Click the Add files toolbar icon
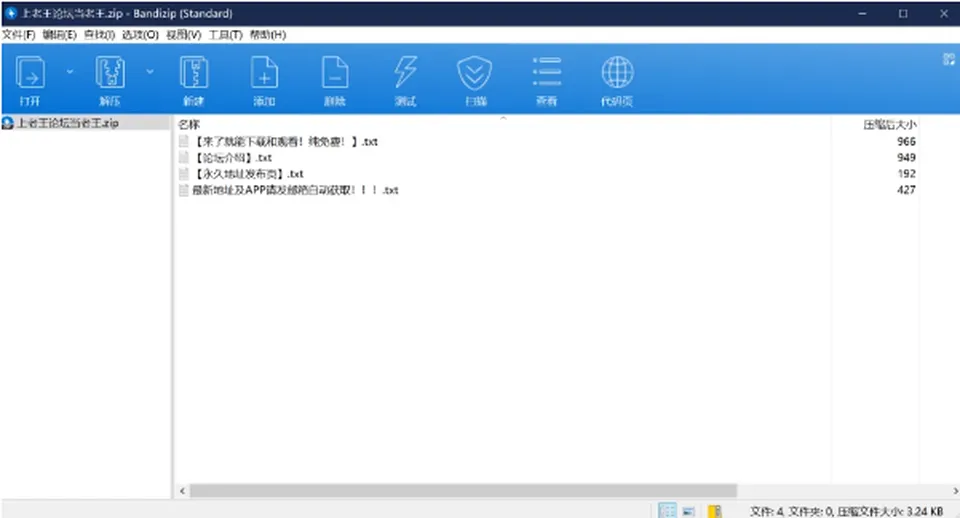 pos(264,73)
